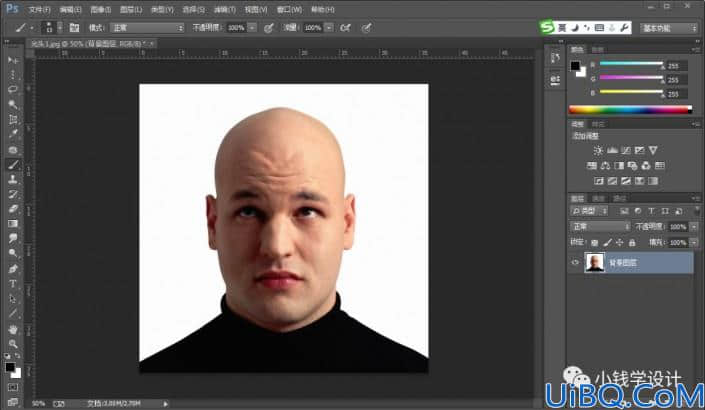This screenshot has height=410, width=705.
Task: Add a Levels adjustment
Action: pyautogui.click(x=612, y=150)
